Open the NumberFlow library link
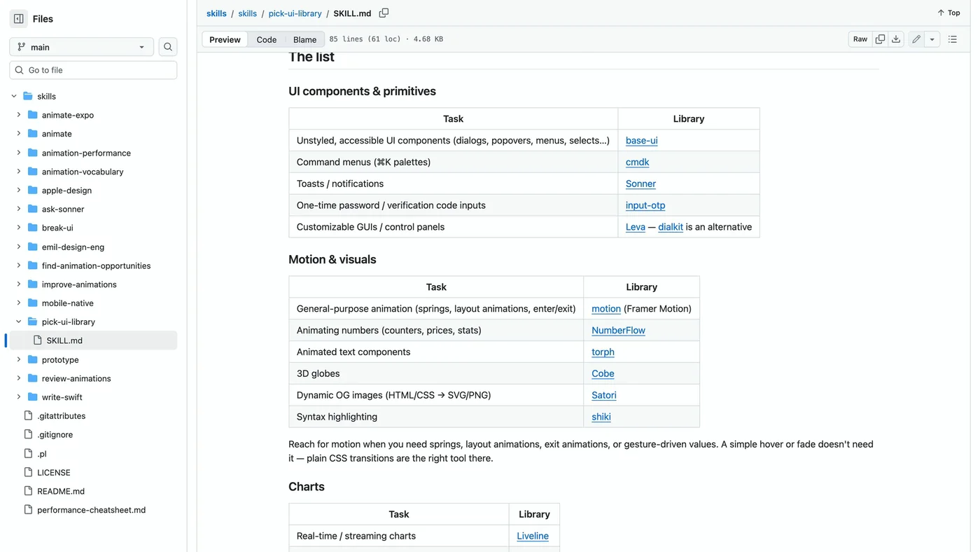Image resolution: width=980 pixels, height=552 pixels. 619,330
